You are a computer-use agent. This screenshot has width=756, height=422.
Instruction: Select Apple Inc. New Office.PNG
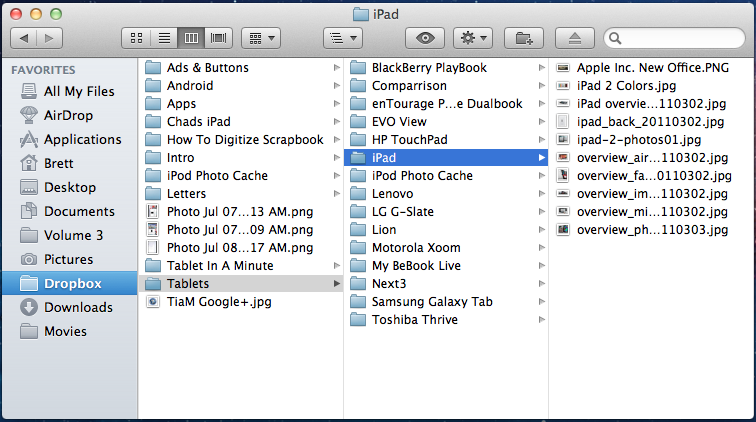click(651, 68)
